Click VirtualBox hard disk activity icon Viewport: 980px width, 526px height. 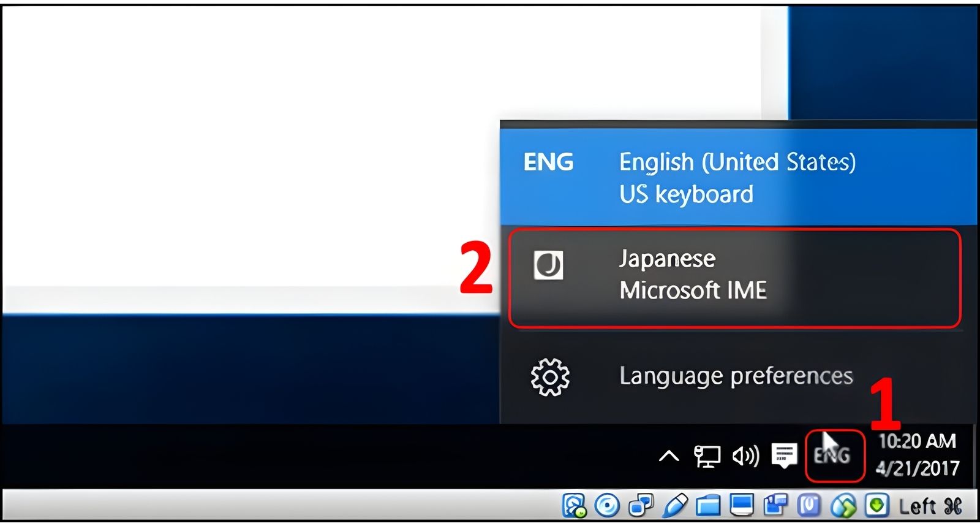575,505
